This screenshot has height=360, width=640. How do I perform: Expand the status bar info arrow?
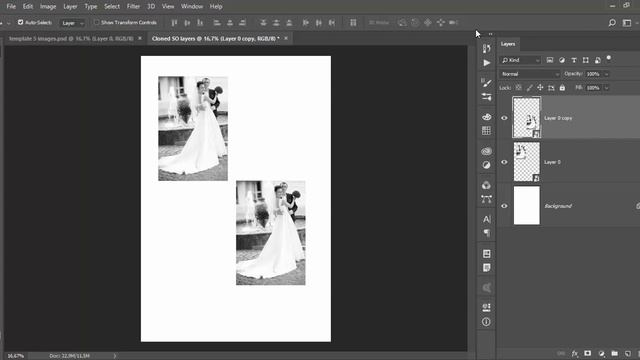(x=115, y=356)
